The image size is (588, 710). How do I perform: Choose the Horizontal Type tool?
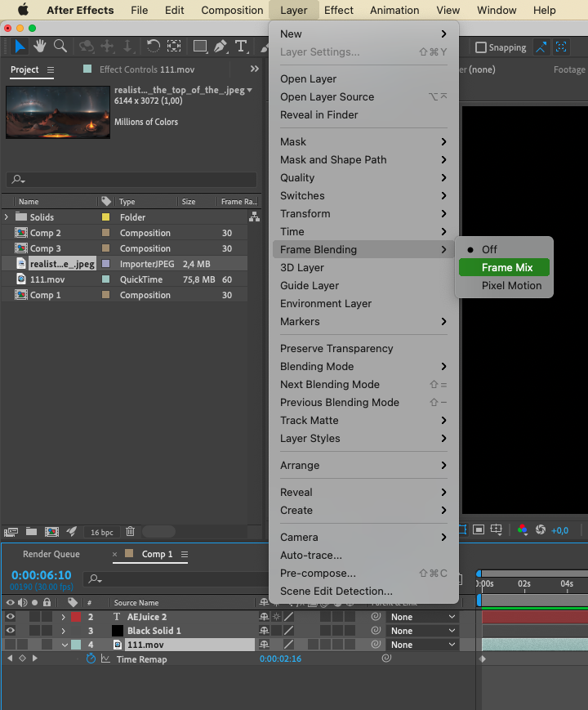click(x=241, y=47)
